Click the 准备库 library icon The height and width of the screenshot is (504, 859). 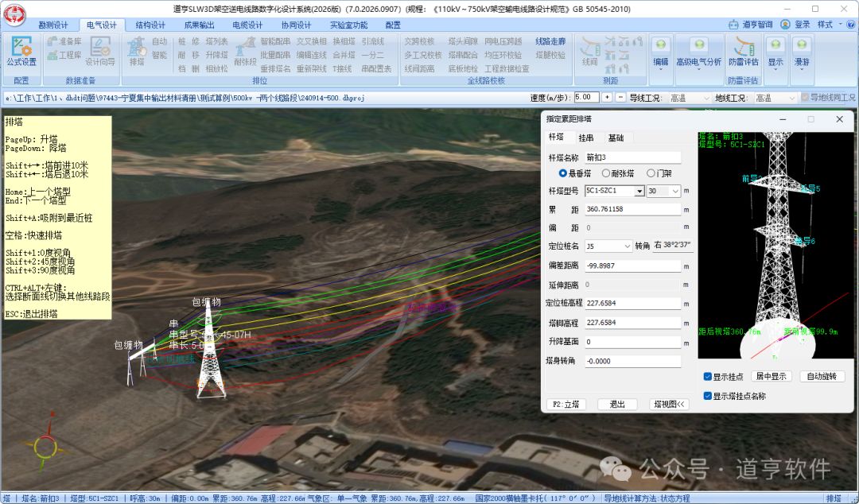coord(64,41)
